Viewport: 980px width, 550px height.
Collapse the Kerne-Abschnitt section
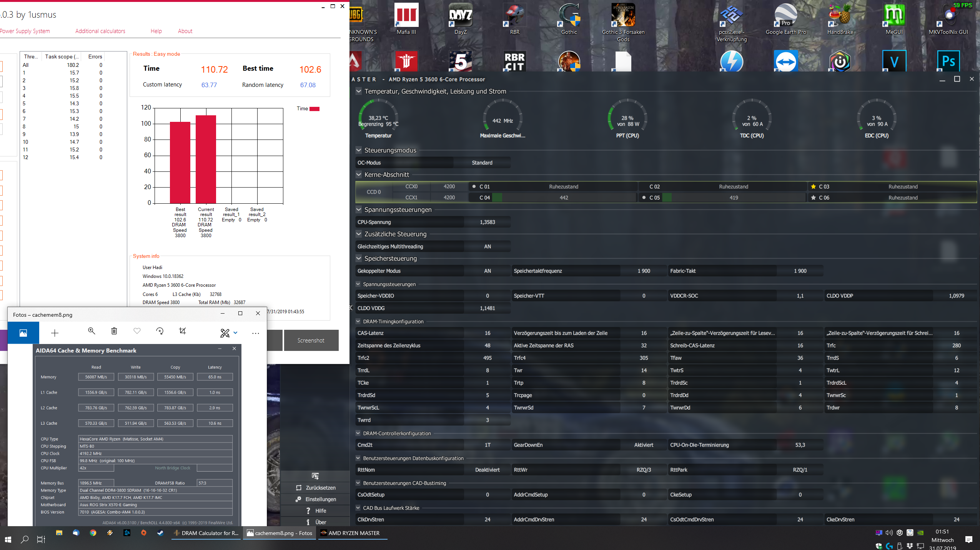tap(358, 174)
